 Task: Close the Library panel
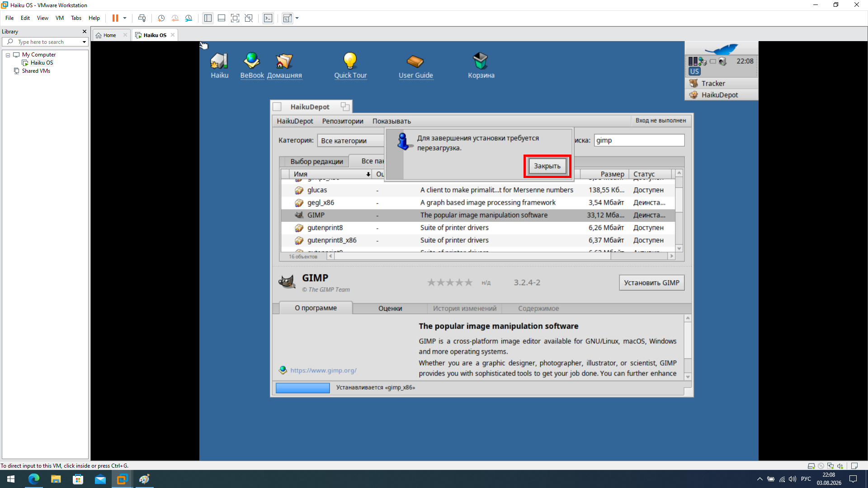[x=84, y=32]
